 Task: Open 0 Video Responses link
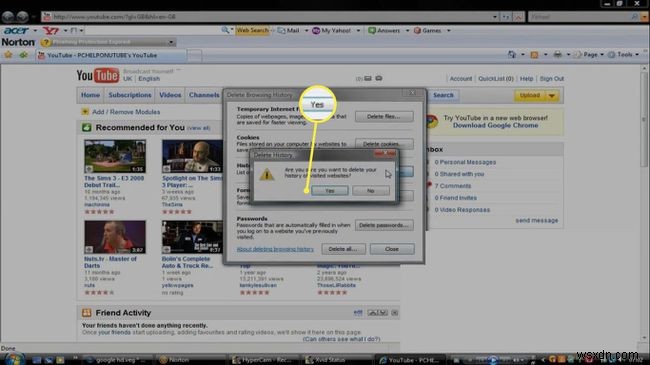click(x=462, y=210)
